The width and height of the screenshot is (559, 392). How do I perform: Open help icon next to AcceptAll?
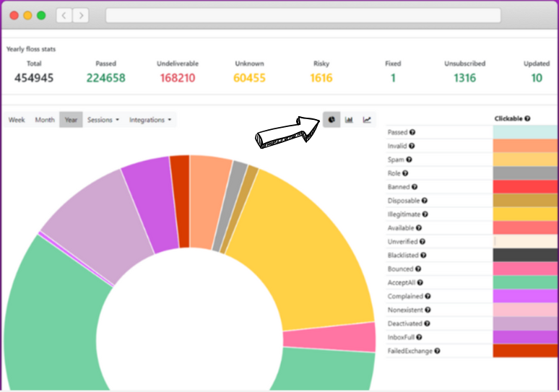[x=420, y=282]
